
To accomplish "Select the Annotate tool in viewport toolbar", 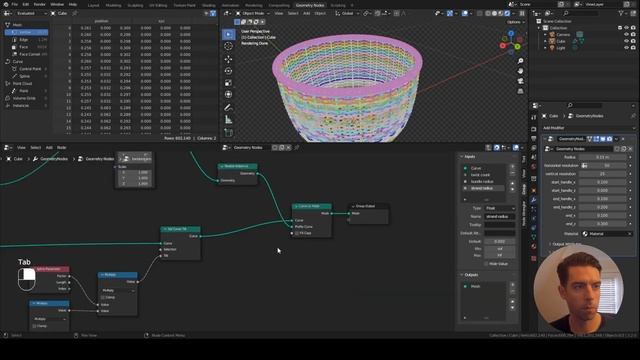I will [x=229, y=107].
